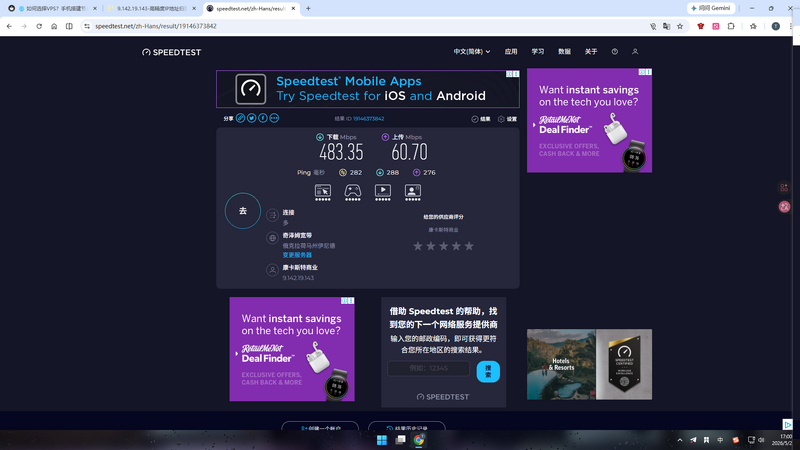Image resolution: width=800 pixels, height=450 pixels.
Task: Open Chrome from the taskbar
Action: pos(419,440)
